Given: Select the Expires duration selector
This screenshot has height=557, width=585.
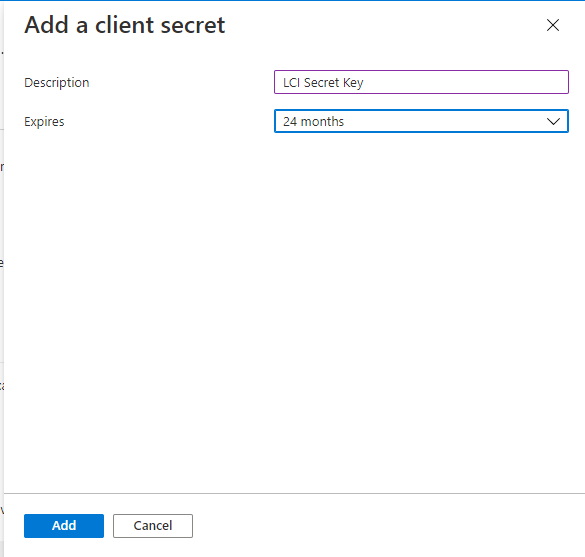Looking at the screenshot, I should 421,121.
